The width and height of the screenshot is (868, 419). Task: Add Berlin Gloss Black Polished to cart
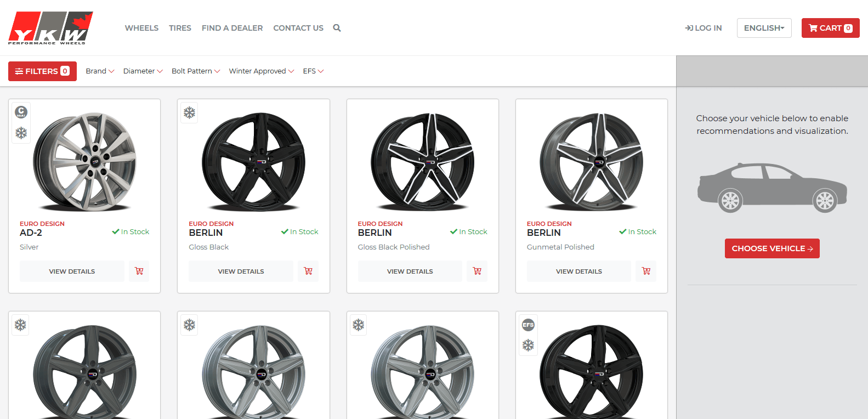(x=477, y=271)
